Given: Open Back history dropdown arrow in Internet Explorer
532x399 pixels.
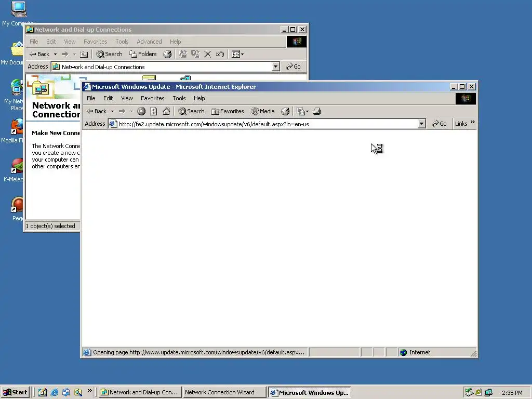Looking at the screenshot, I should point(112,111).
